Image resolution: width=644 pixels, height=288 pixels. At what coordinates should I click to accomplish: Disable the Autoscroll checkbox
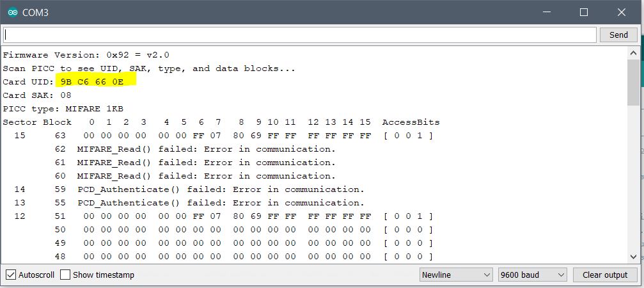[x=11, y=275]
